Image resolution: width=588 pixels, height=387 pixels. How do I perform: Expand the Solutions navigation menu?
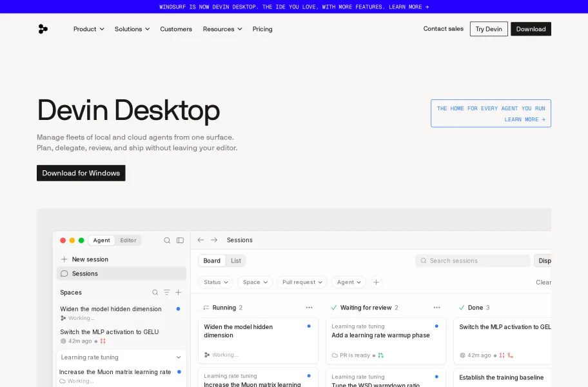coord(132,29)
